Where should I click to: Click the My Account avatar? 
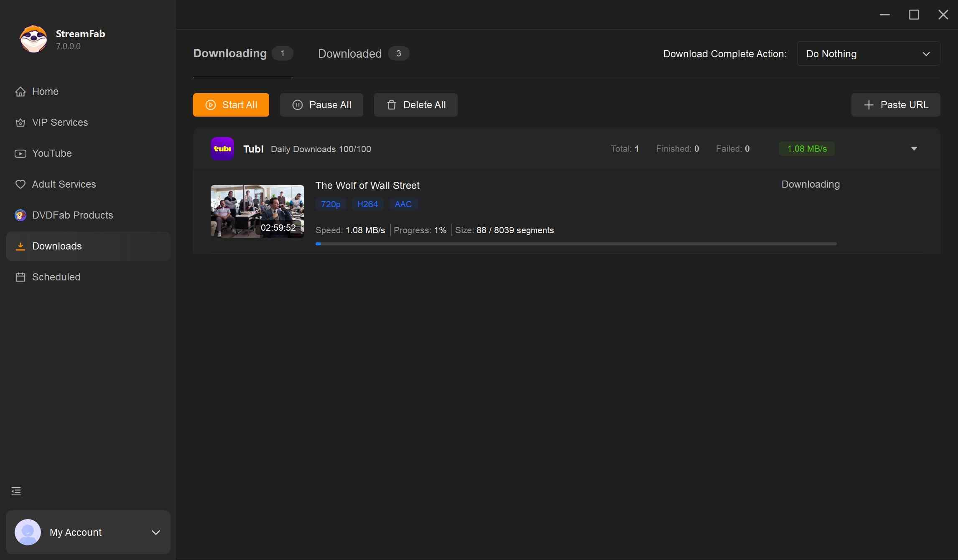click(28, 532)
